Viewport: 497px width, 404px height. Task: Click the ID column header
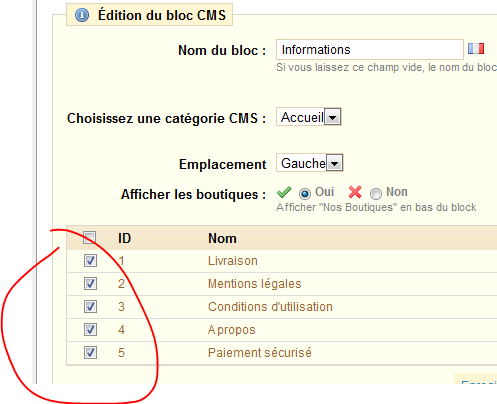(x=124, y=238)
